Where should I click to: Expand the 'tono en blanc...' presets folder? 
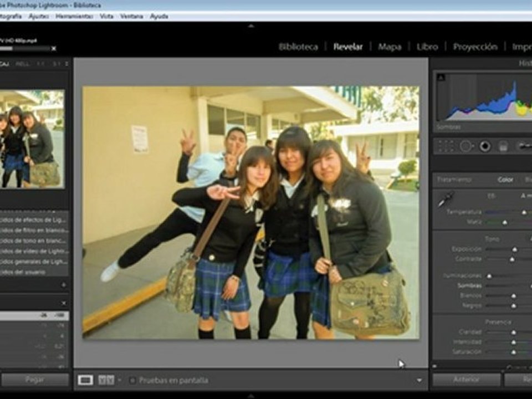34,241
